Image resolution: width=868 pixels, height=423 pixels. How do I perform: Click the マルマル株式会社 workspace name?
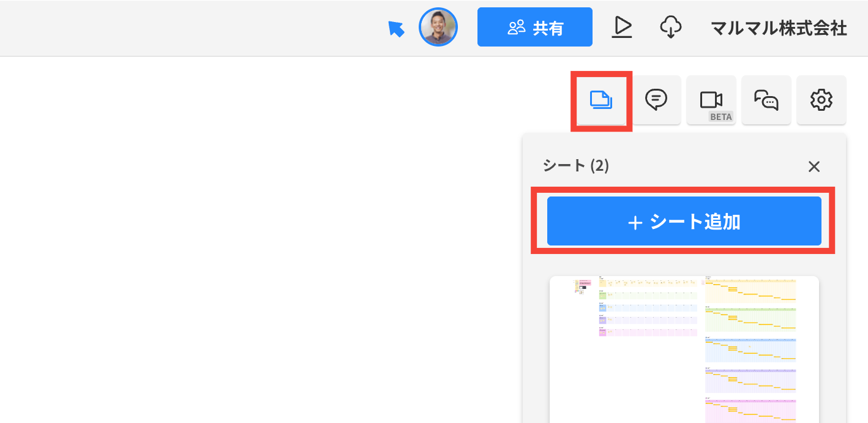coord(779,28)
